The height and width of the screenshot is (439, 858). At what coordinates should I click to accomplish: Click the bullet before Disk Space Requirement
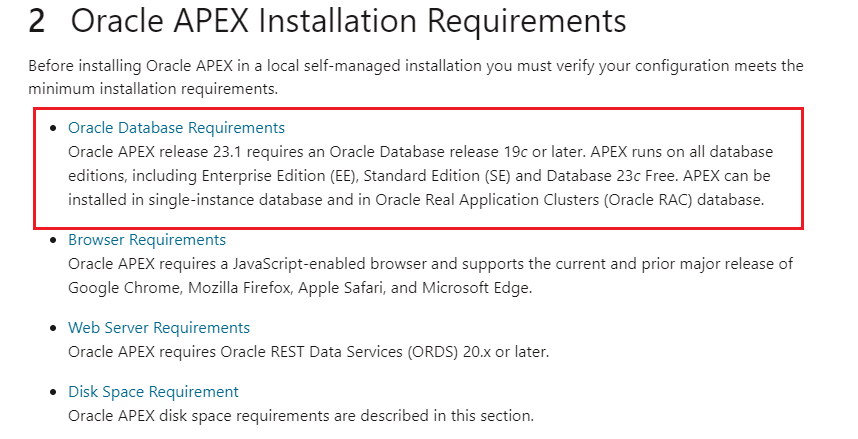click(x=53, y=392)
